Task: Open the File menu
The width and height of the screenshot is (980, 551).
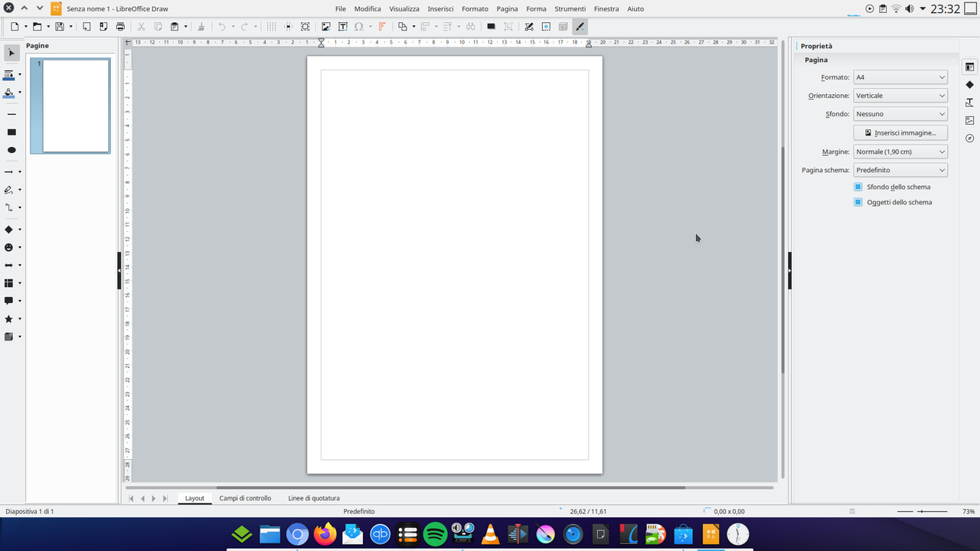Action: coord(341,8)
